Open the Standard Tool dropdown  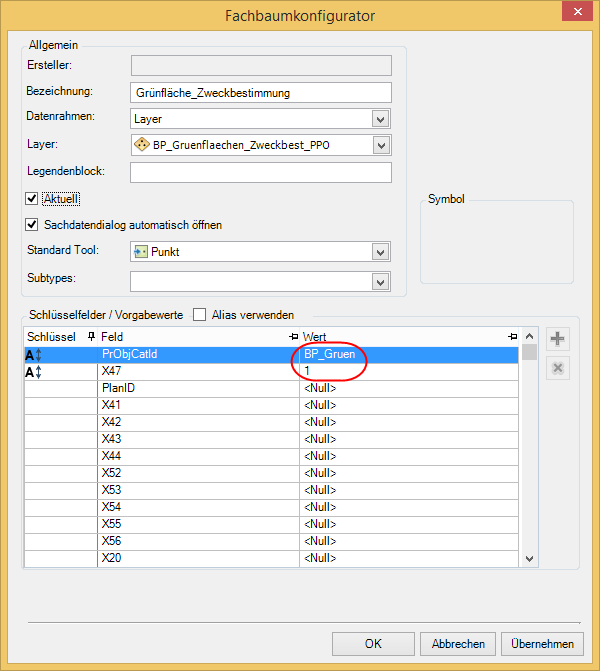pyautogui.click(x=380, y=252)
